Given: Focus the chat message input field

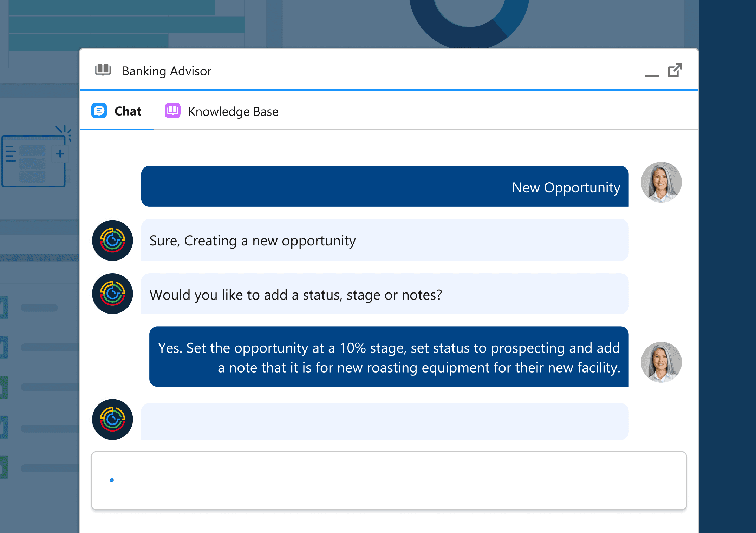Looking at the screenshot, I should (x=389, y=480).
